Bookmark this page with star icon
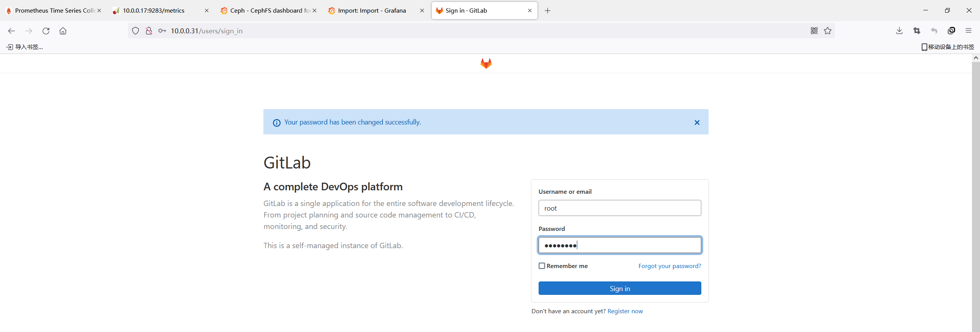 (828, 31)
